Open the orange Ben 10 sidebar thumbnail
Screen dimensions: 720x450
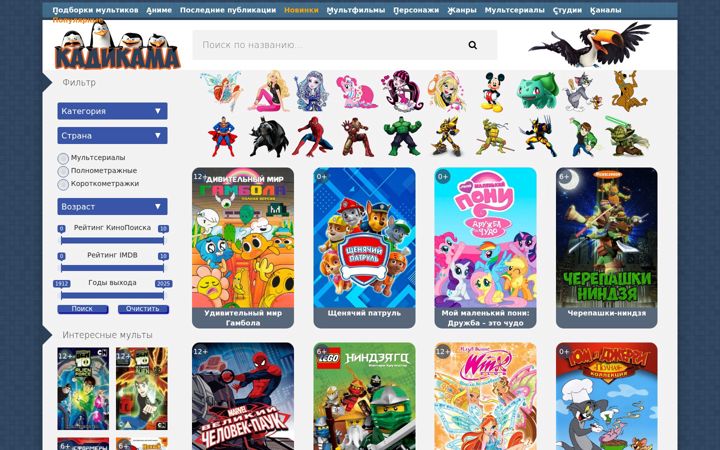[x=142, y=388]
